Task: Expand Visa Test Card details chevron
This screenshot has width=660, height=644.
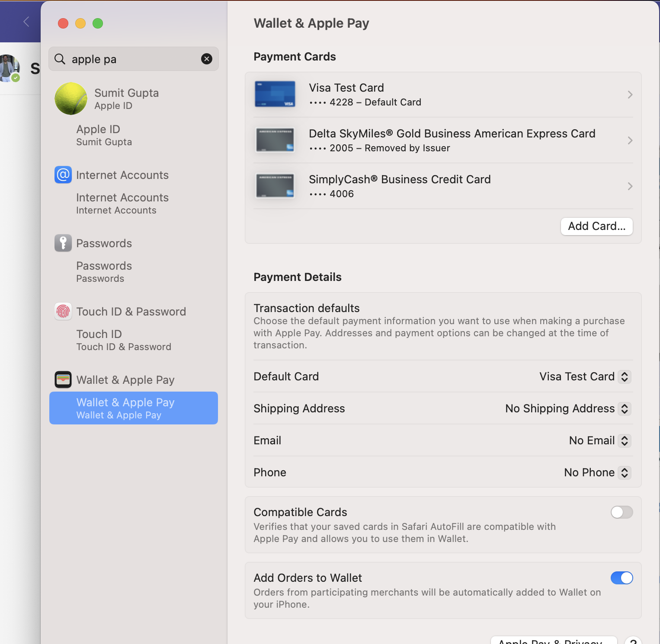Action: pos(630,95)
